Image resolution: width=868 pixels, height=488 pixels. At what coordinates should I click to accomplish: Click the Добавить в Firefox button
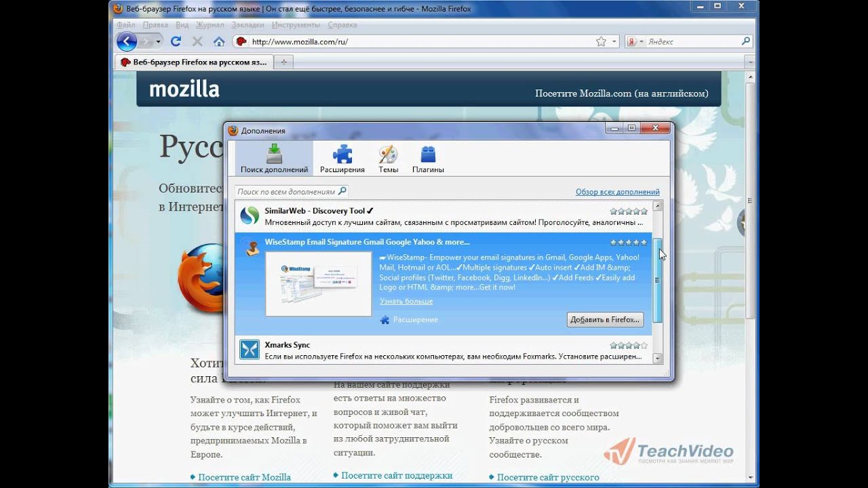[605, 319]
